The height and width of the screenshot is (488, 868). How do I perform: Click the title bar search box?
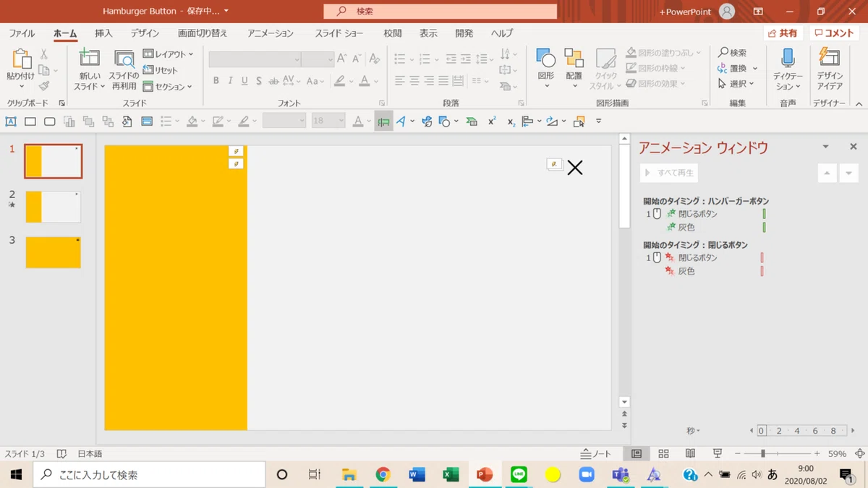pyautogui.click(x=441, y=12)
